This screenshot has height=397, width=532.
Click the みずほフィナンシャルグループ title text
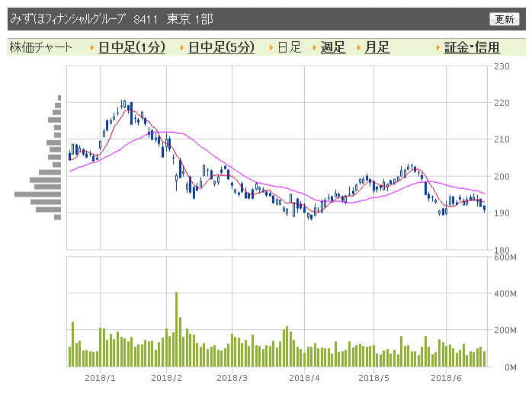68,18
